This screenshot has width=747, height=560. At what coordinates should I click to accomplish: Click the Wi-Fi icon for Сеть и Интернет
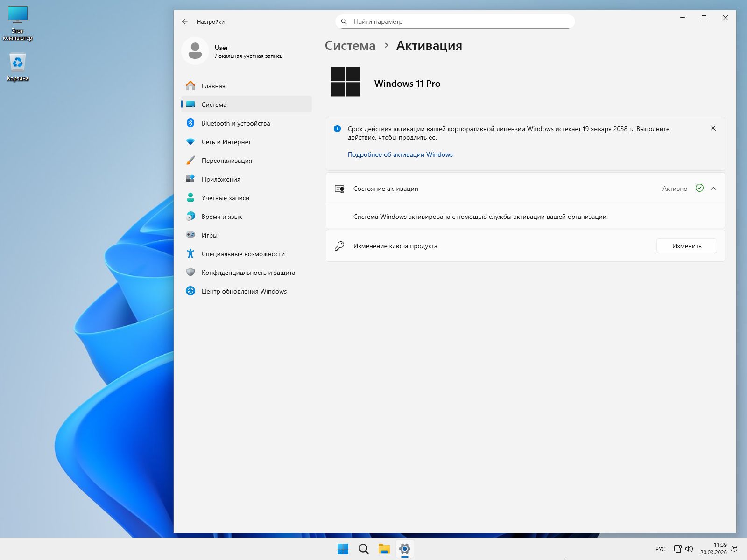click(x=190, y=142)
